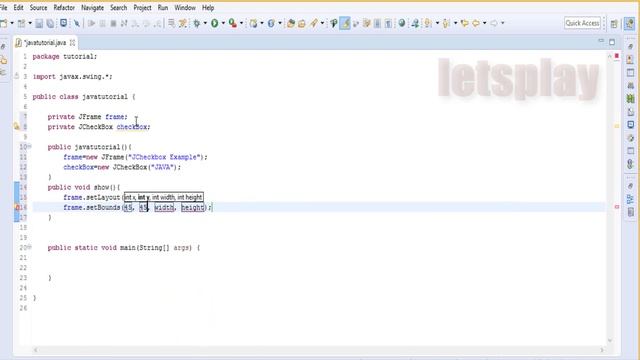This screenshot has width=640, height=360.
Task: Click the New Java Class icon
Action: [271, 23]
